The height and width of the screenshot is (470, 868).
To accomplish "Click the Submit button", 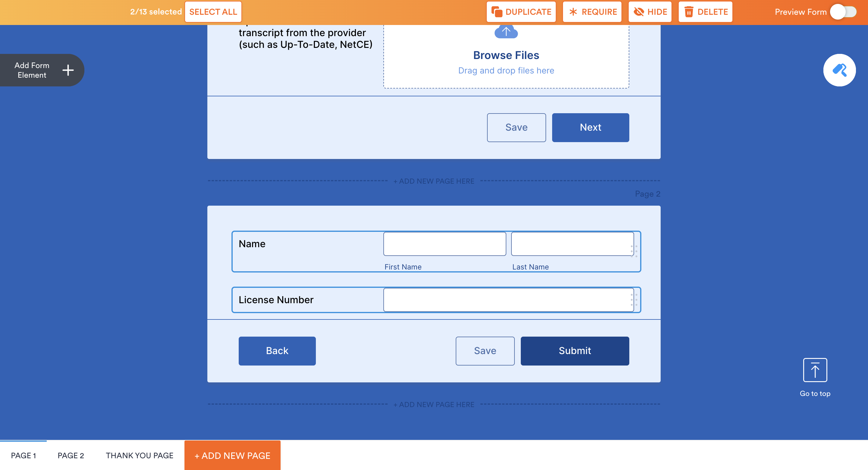I will pyautogui.click(x=575, y=351).
